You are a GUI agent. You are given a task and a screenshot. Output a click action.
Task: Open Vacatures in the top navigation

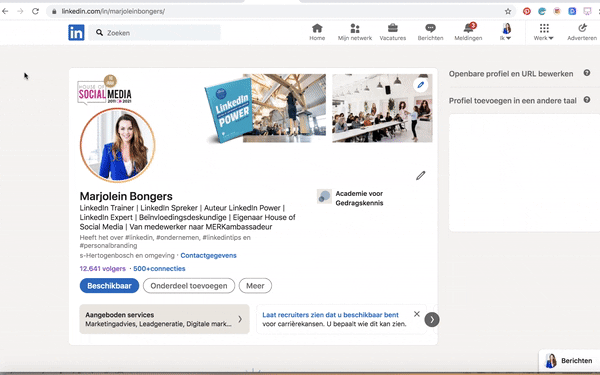(393, 32)
